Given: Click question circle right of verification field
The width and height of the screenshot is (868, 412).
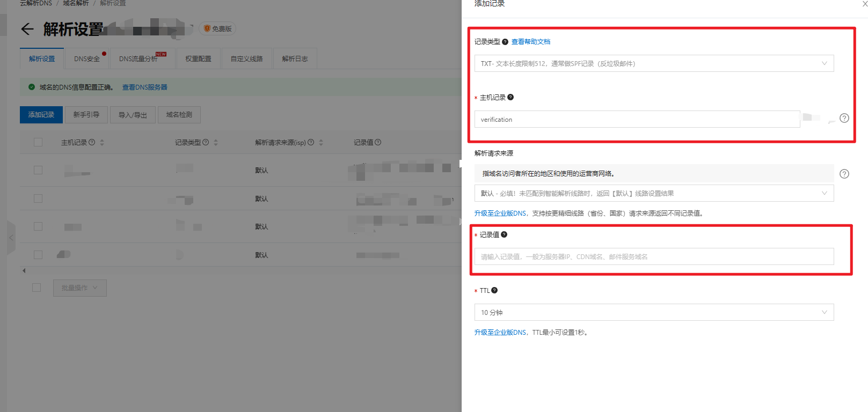Looking at the screenshot, I should click(x=844, y=118).
